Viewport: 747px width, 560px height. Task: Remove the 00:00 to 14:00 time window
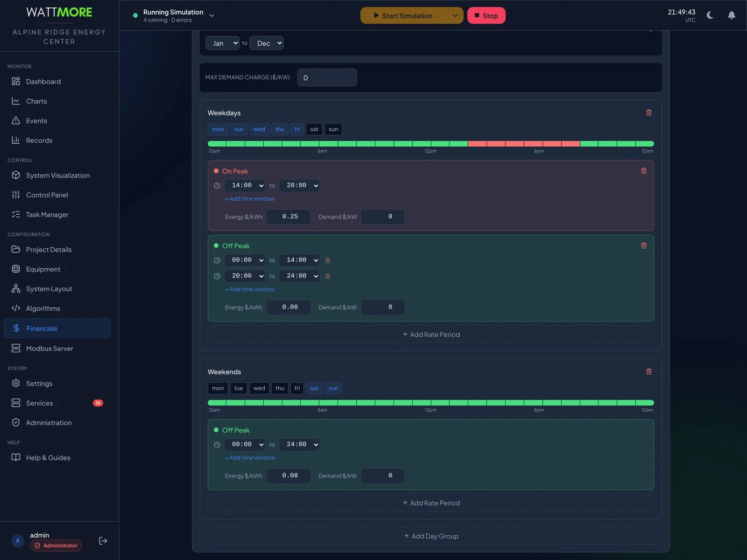(328, 260)
